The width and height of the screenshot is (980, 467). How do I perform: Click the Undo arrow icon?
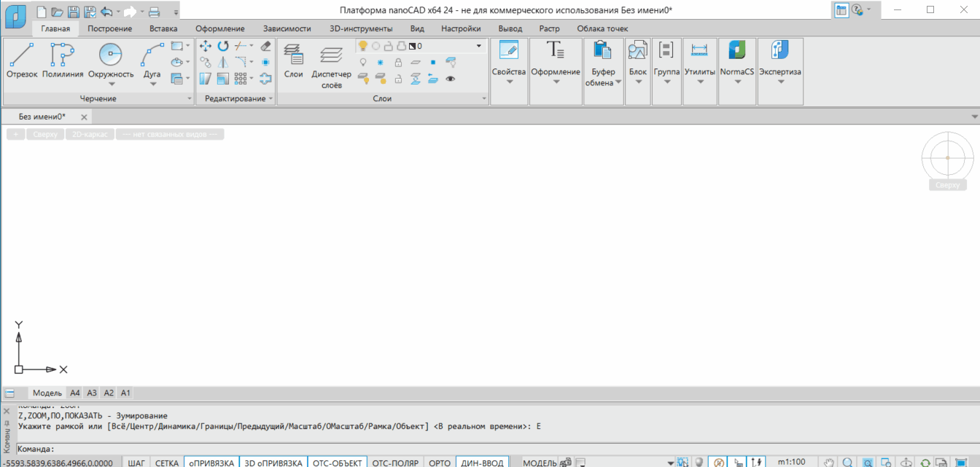click(x=106, y=11)
